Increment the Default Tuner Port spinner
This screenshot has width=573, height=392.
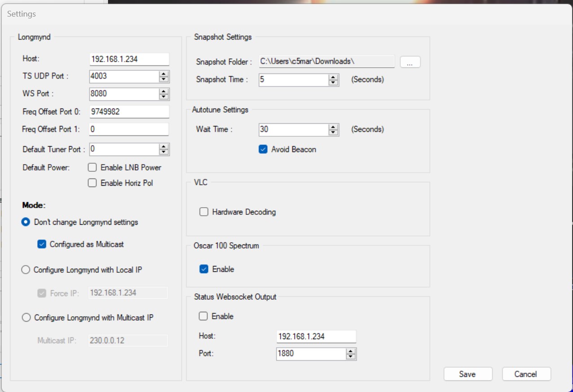click(164, 147)
